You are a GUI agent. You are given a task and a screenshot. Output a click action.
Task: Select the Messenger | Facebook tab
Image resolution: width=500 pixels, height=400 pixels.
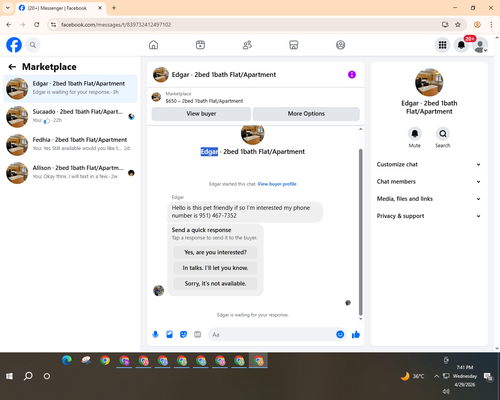[60, 8]
